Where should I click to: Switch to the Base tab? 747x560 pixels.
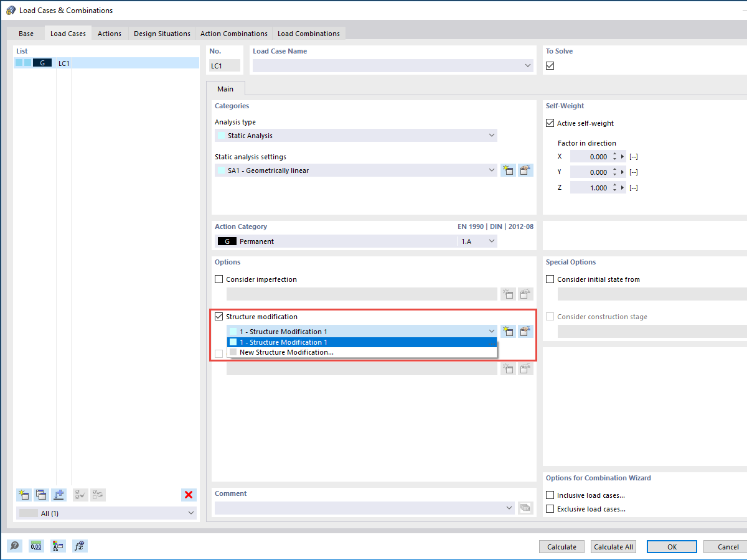(26, 34)
